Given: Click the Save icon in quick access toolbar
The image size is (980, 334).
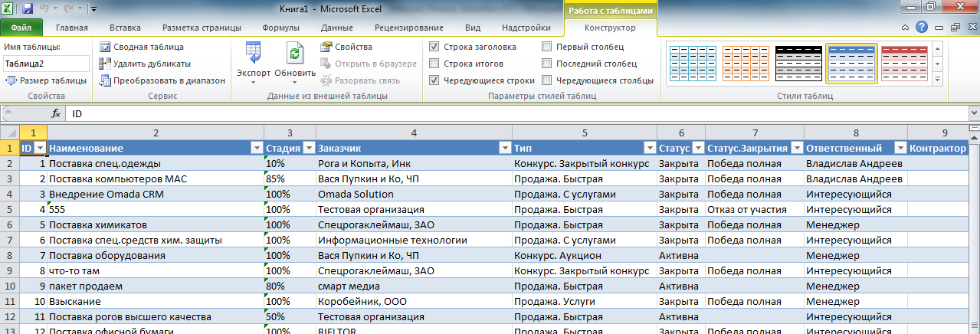Looking at the screenshot, I should 28,9.
